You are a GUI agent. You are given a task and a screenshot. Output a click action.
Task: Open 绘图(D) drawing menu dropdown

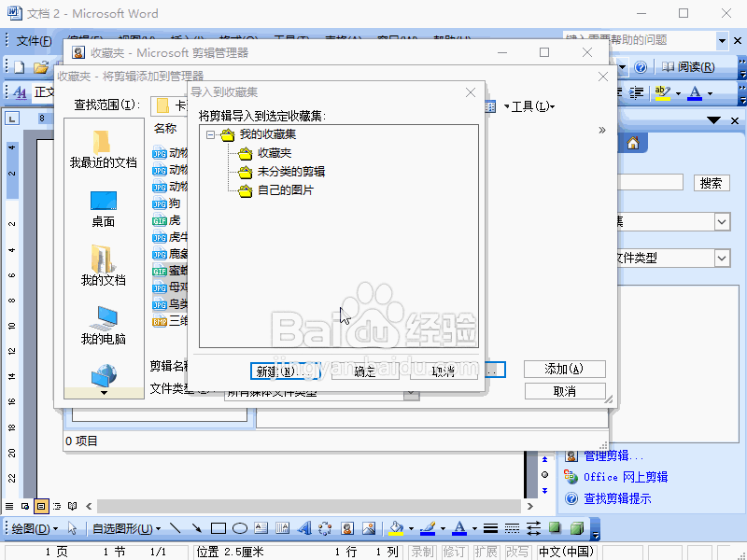(35, 528)
